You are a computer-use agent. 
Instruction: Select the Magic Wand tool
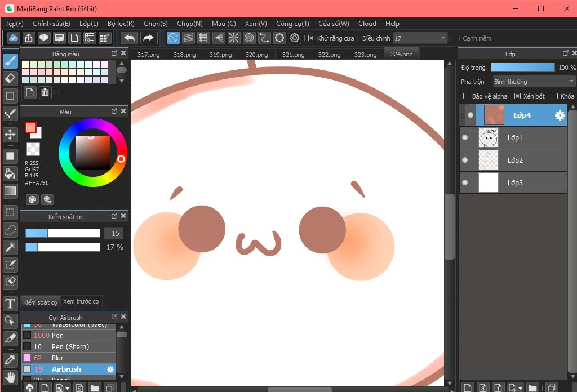point(10,247)
